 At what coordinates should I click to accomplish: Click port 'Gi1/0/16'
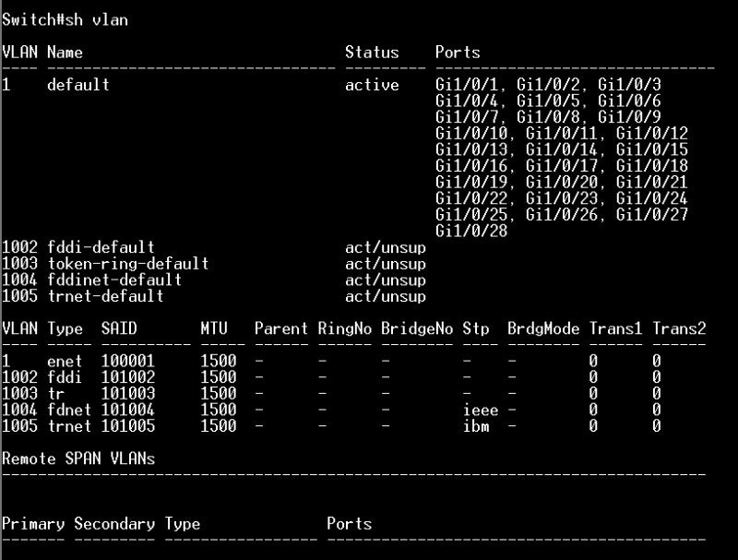pos(471,166)
